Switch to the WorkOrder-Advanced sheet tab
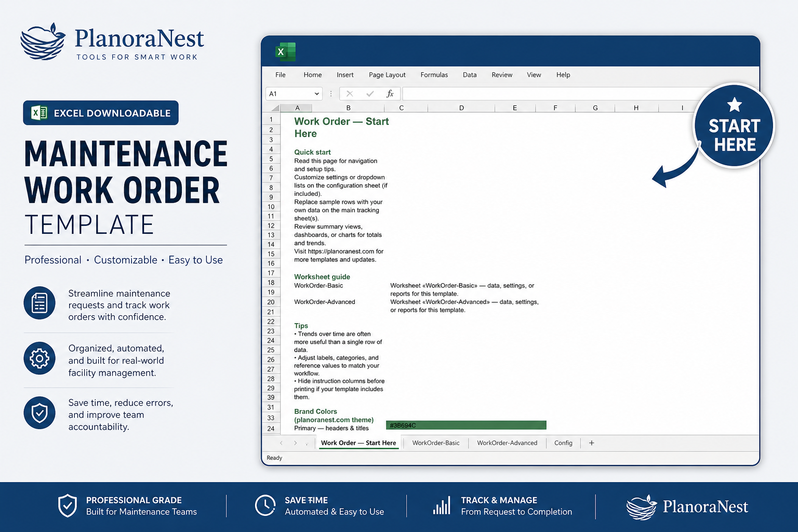This screenshot has height=532, width=798. pyautogui.click(x=507, y=443)
